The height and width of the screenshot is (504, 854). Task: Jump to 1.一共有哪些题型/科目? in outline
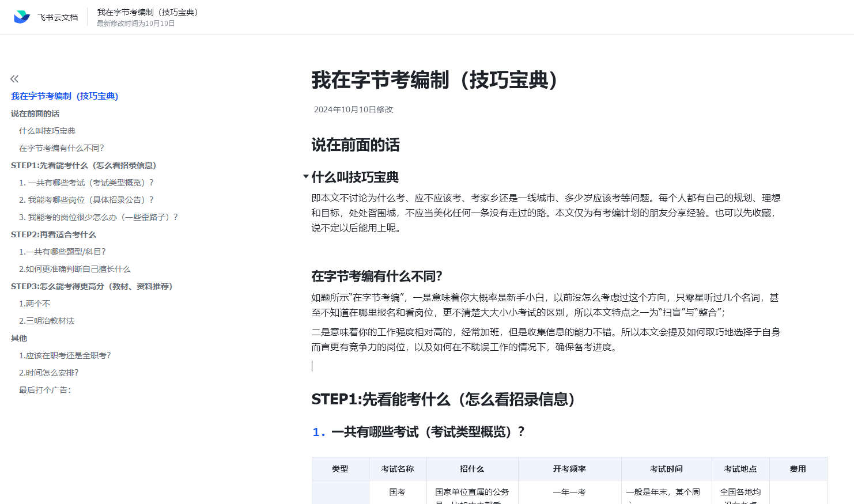point(62,252)
